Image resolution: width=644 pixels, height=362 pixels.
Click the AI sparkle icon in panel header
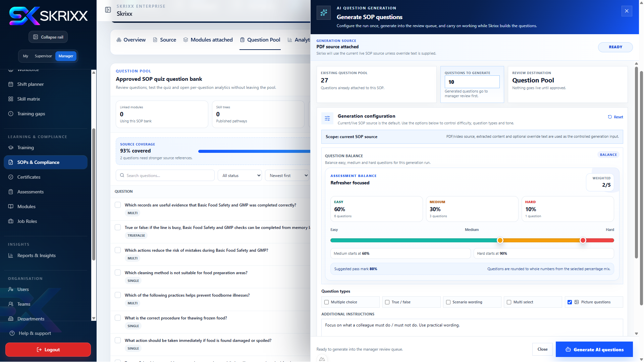click(x=324, y=13)
